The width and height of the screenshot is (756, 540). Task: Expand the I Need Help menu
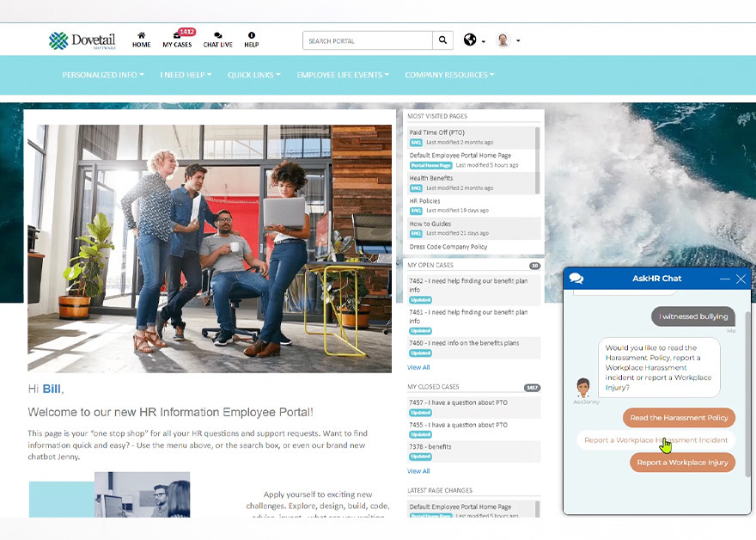coord(186,75)
